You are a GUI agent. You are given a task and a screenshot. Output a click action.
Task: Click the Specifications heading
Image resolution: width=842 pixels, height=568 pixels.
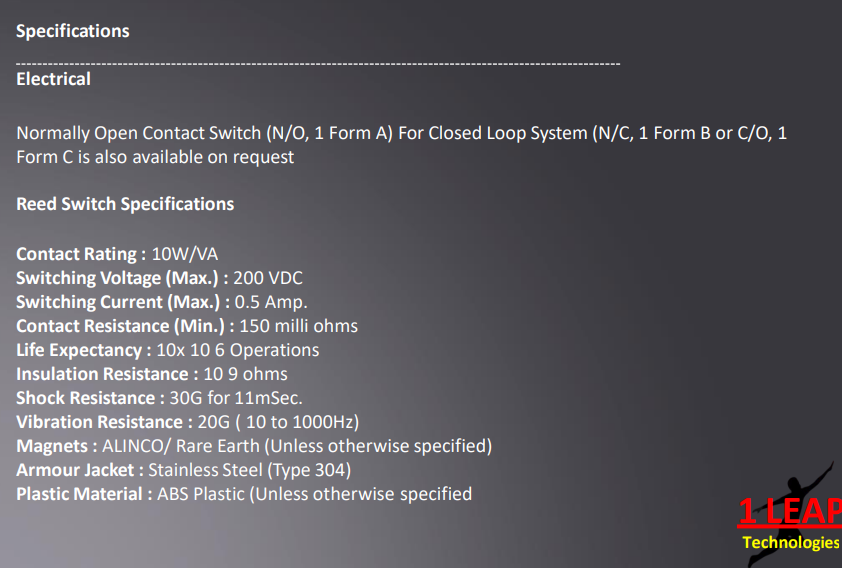click(x=73, y=31)
